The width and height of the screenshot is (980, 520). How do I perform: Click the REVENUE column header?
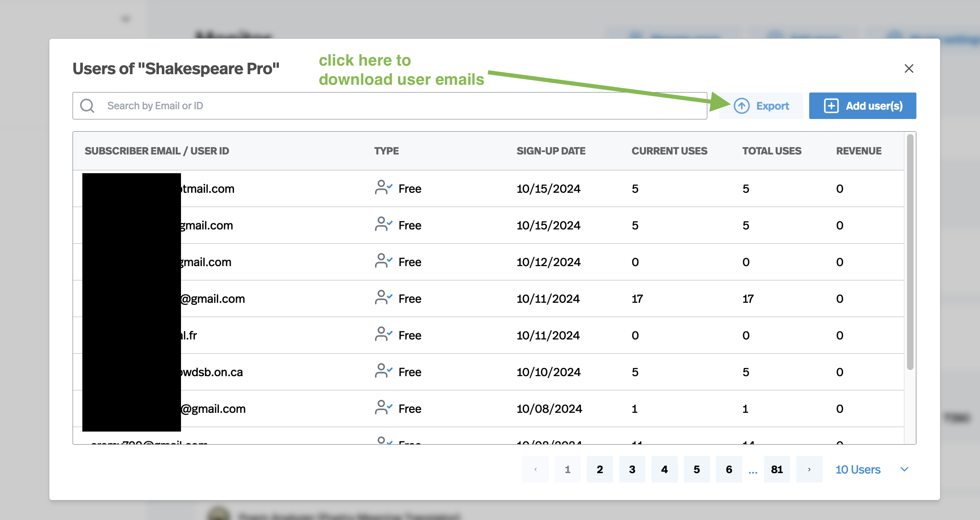coord(859,151)
